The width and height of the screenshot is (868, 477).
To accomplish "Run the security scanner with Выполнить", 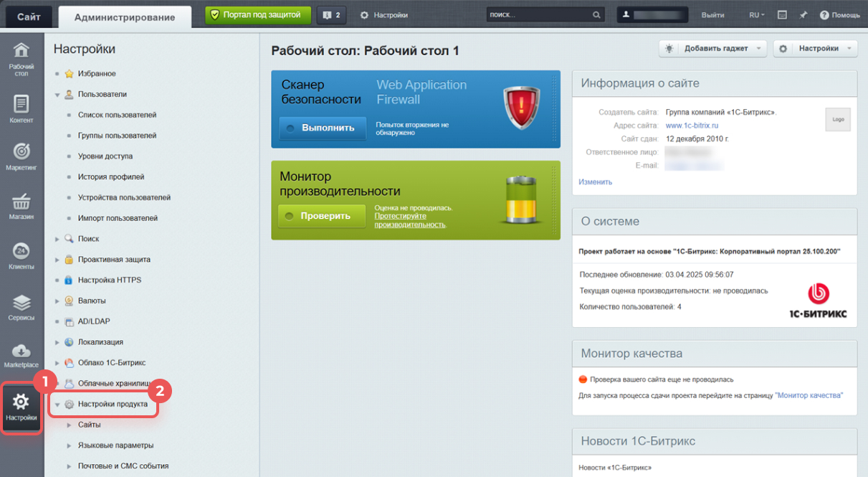I will click(323, 128).
